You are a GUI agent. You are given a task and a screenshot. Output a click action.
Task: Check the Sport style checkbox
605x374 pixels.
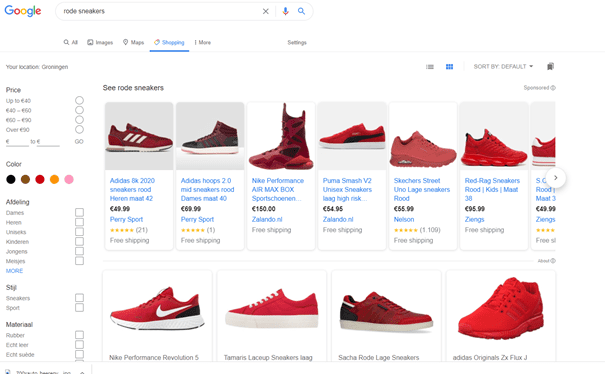(x=79, y=308)
